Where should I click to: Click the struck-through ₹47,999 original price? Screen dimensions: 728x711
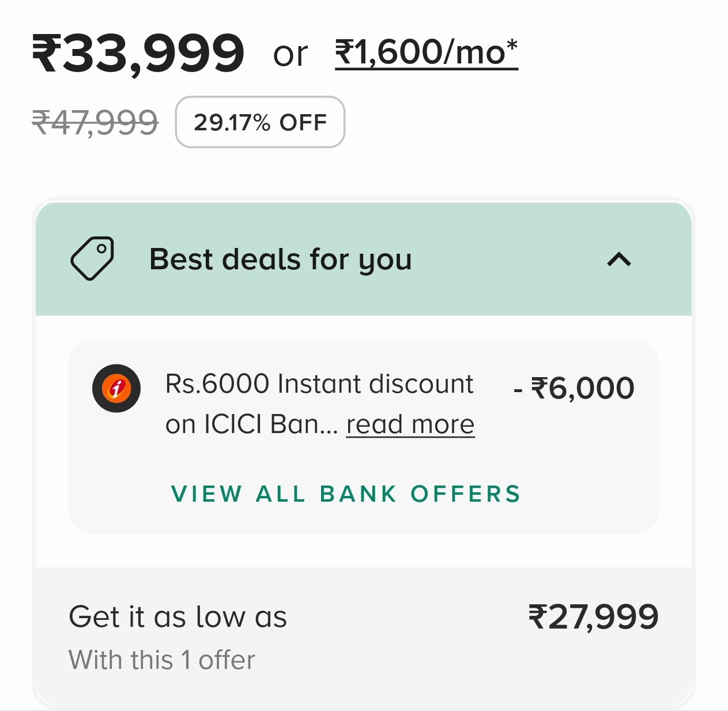tap(95, 122)
